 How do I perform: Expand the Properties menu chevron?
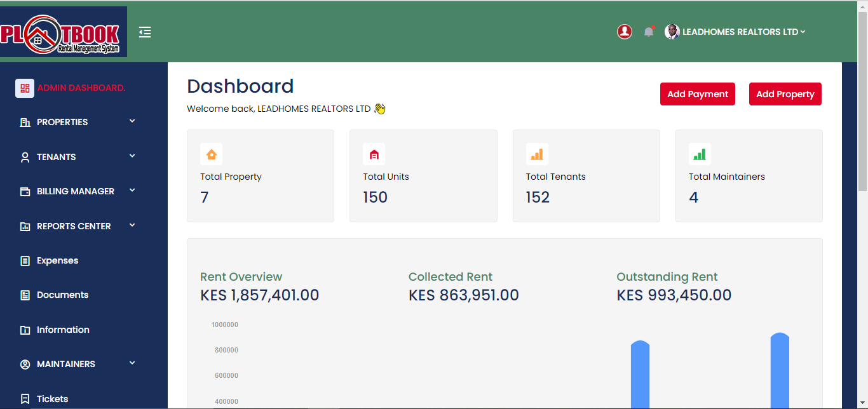[132, 121]
